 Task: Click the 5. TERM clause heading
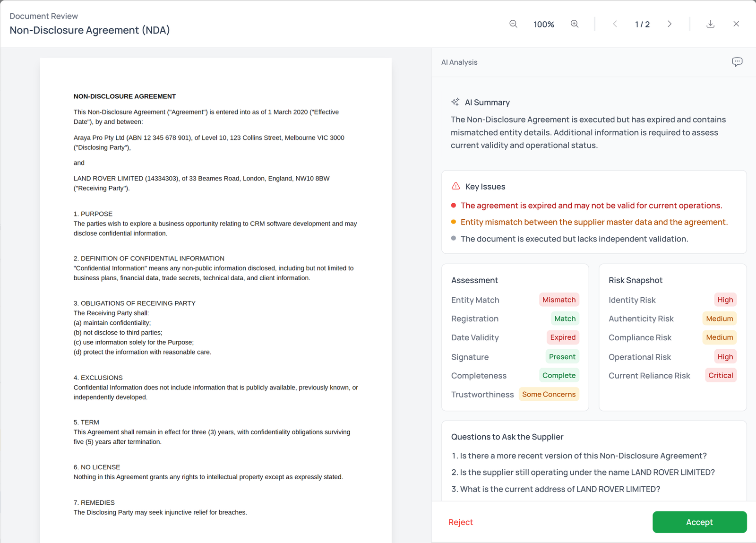[86, 422]
